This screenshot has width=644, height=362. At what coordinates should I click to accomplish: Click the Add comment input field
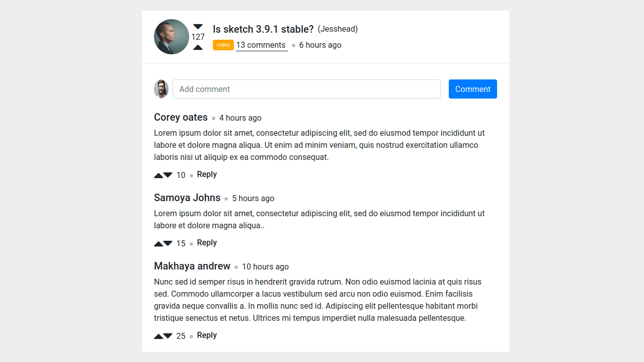coord(306,89)
